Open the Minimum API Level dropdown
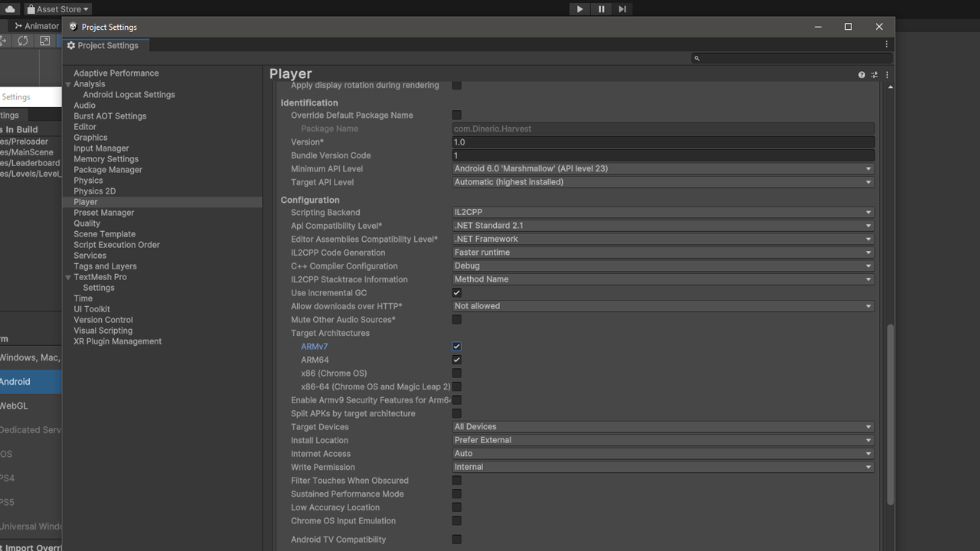This screenshot has height=551, width=980. 662,169
